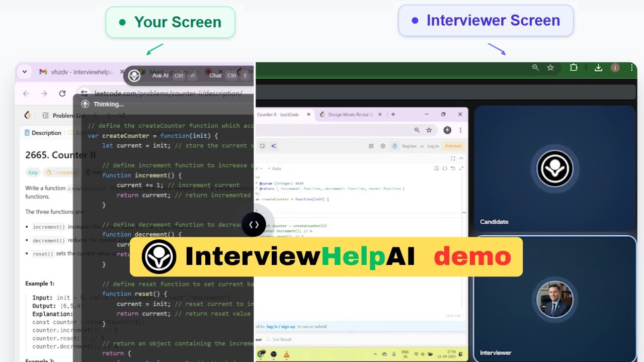Image resolution: width=644 pixels, height=362 pixels.
Task: Open the Problem List panel
Action: point(63,116)
